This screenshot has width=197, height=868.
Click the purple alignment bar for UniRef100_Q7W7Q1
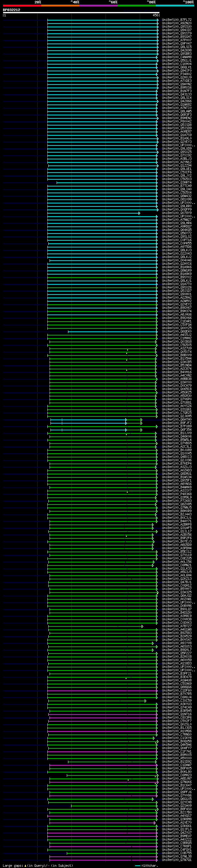103,860
